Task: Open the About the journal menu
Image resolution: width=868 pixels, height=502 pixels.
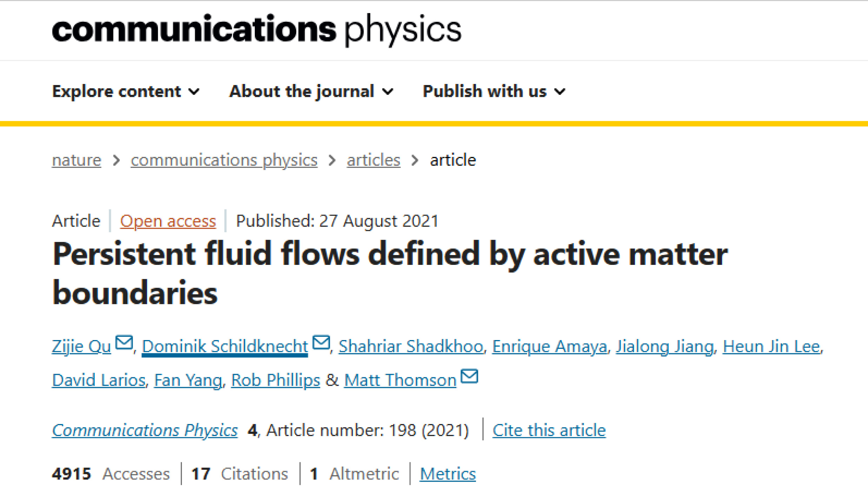Action: click(x=311, y=91)
